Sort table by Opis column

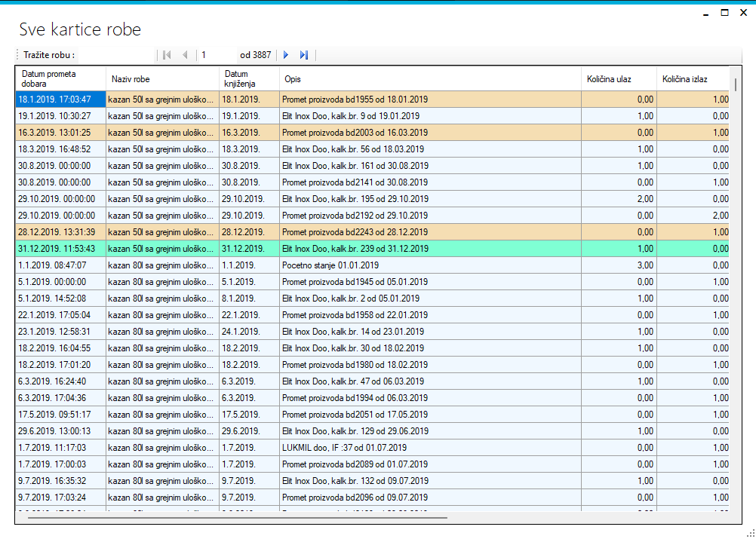[x=430, y=78]
